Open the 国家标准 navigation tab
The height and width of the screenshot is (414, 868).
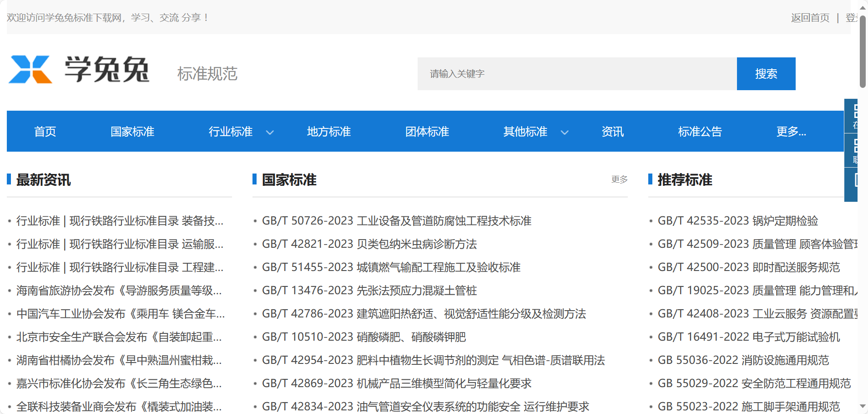point(132,132)
